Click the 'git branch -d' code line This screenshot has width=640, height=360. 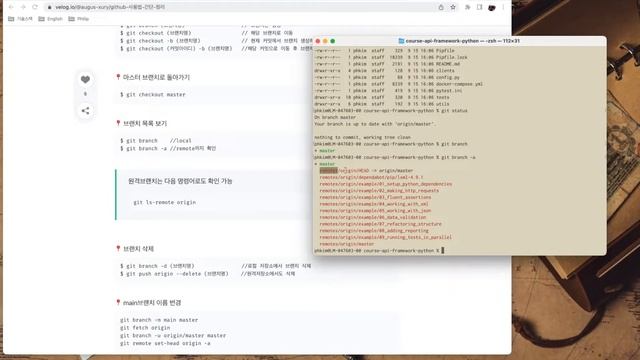[x=215, y=266]
